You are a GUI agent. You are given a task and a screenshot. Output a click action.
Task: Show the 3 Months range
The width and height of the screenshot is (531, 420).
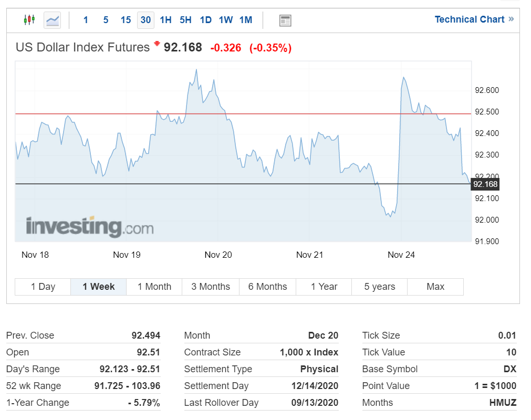pos(211,287)
